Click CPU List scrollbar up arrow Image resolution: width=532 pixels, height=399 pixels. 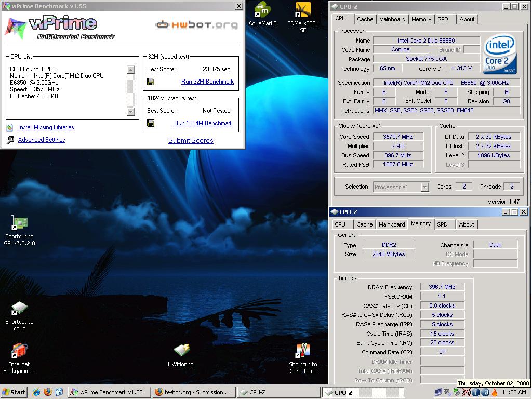130,70
